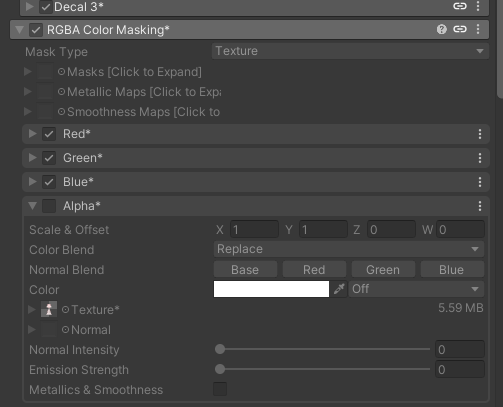503x407 pixels.
Task: Open the RGBA Color Masking help icon
Action: point(442,29)
